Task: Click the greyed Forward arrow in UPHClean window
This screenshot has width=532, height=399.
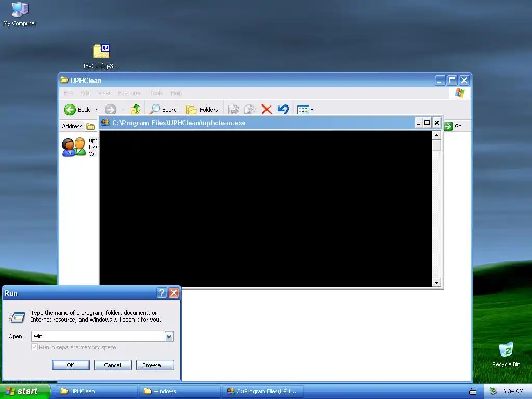Action: 111,109
